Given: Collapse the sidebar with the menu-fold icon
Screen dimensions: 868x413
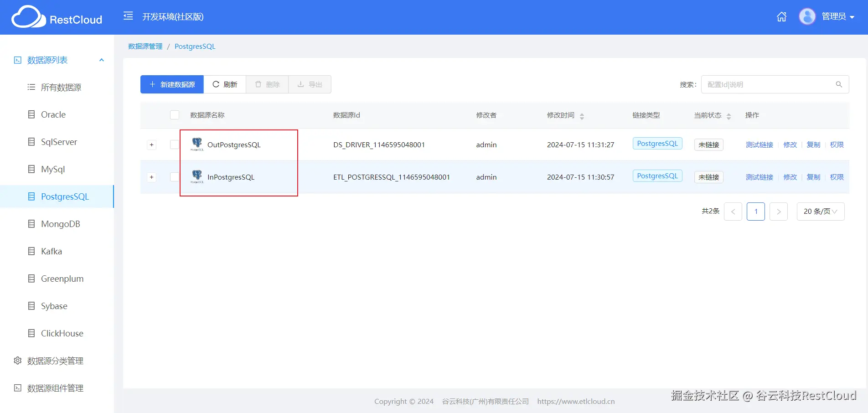Looking at the screenshot, I should click(128, 16).
